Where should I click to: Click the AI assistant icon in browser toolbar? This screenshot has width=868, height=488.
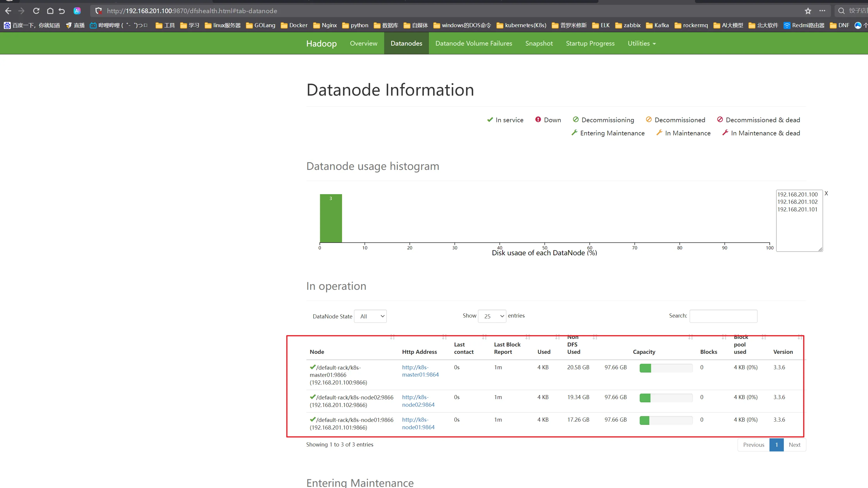point(77,11)
